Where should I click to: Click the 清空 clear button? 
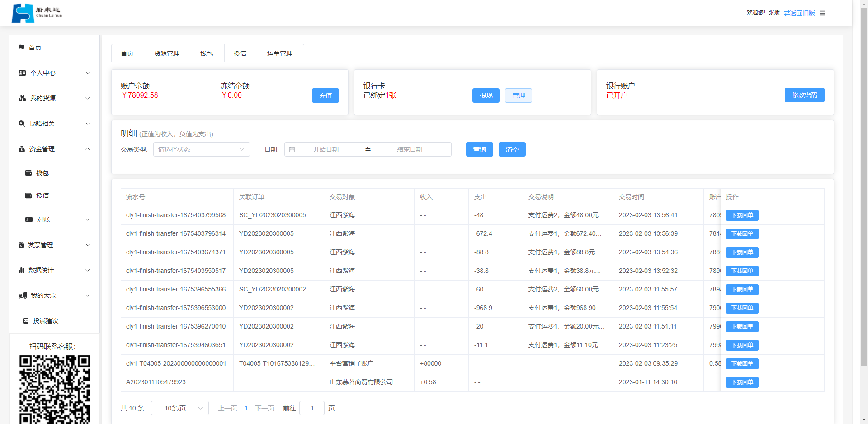point(512,149)
